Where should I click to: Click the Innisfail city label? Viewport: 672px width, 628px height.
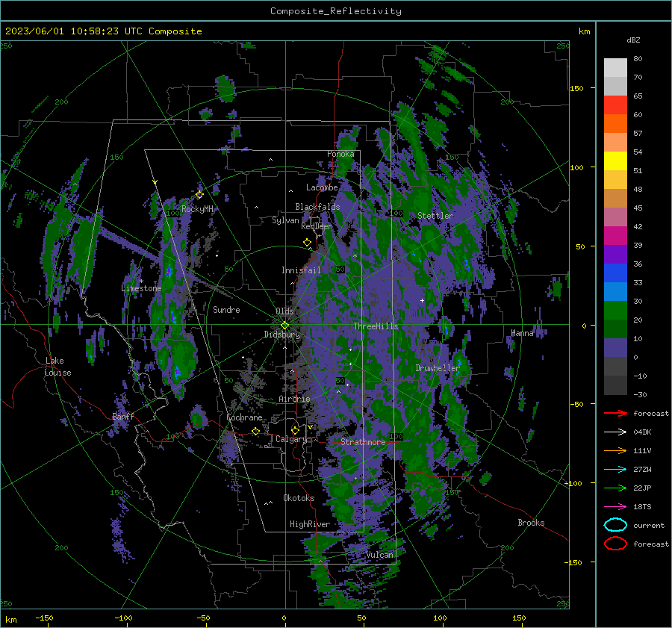pyautogui.click(x=301, y=270)
